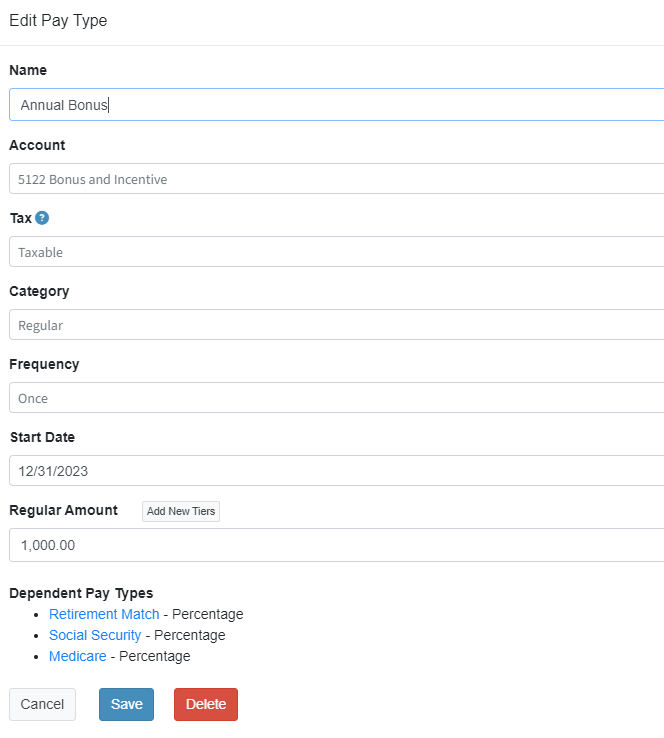Open the Category dropdown showing Regular
This screenshot has height=738, width=664.
point(336,325)
